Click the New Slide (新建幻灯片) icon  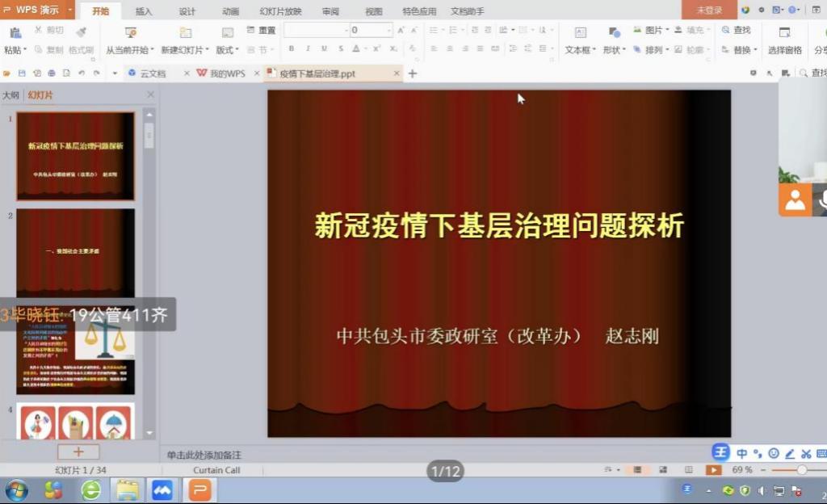(x=185, y=33)
